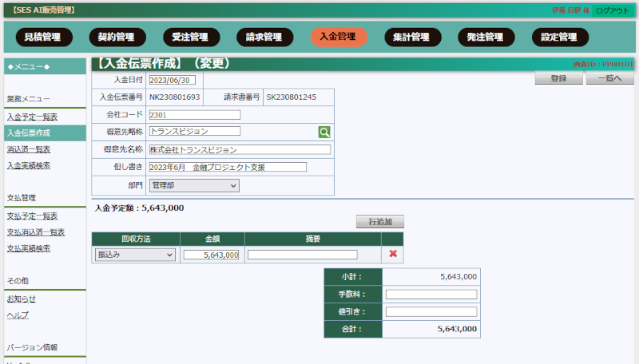
Task: Click the customer search magnifier icon
Action: tap(324, 132)
